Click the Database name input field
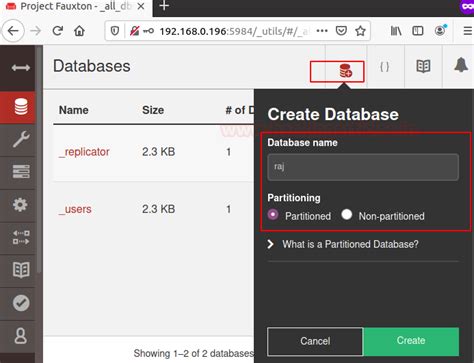474x363 pixels. [x=363, y=167]
